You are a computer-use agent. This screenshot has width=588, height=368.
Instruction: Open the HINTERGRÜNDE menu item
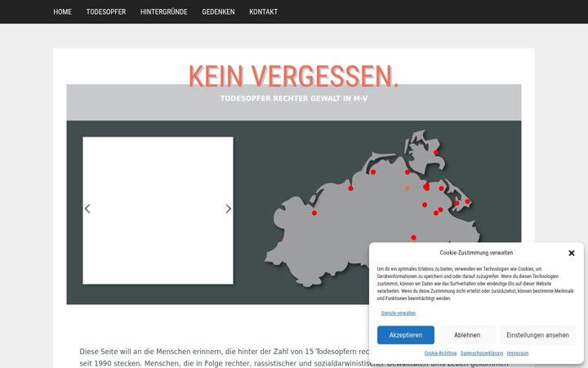(164, 12)
